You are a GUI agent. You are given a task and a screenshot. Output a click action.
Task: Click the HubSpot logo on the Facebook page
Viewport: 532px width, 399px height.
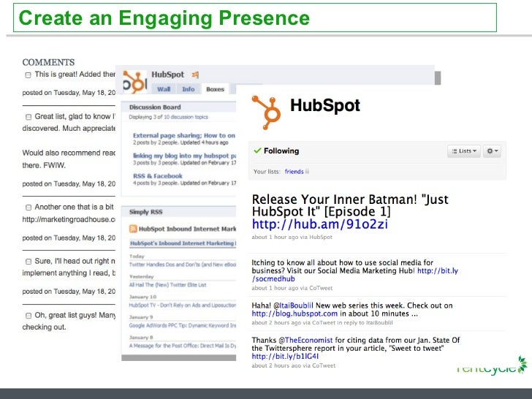pos(134,82)
